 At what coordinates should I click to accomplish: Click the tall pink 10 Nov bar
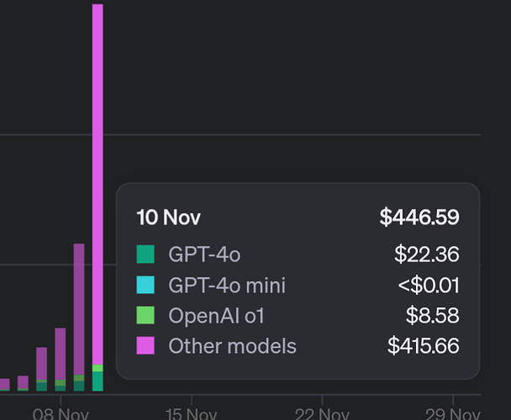click(97, 168)
